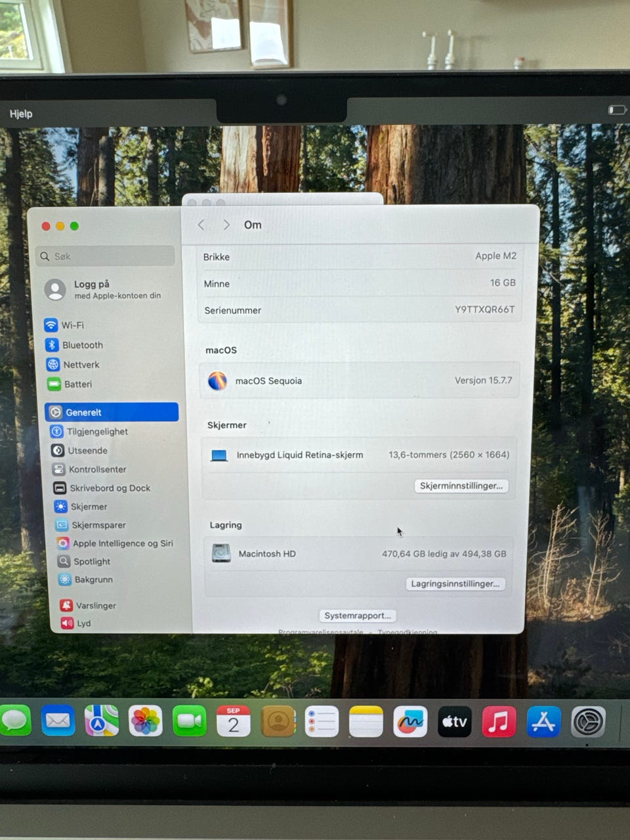Open Music from the Dock
The width and height of the screenshot is (630, 840).
coord(499,721)
